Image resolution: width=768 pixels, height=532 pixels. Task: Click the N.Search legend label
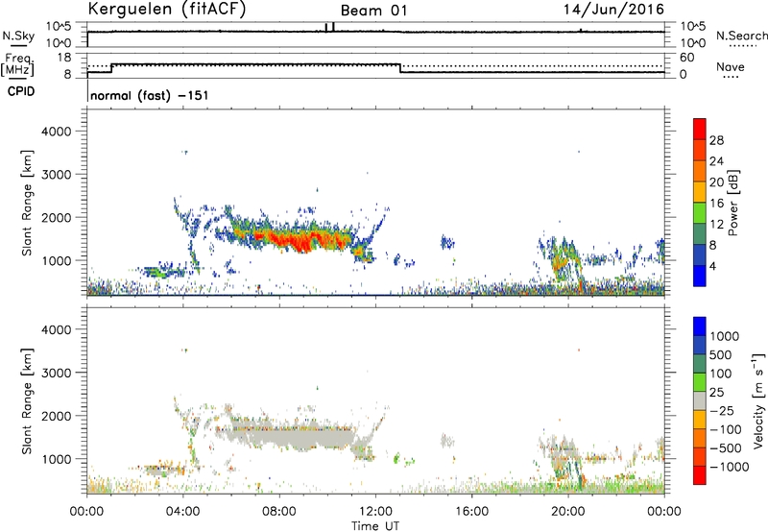741,36
